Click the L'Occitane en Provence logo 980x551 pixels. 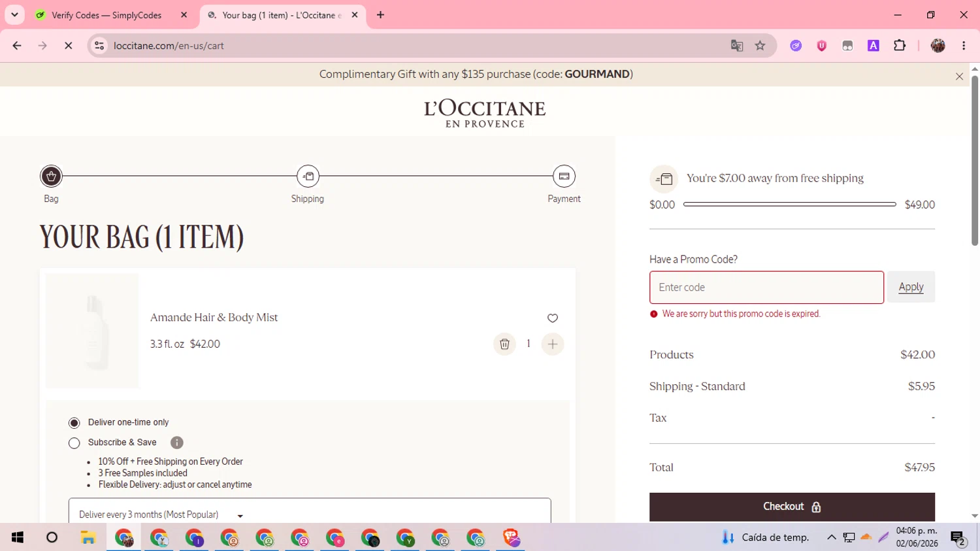[x=485, y=114]
